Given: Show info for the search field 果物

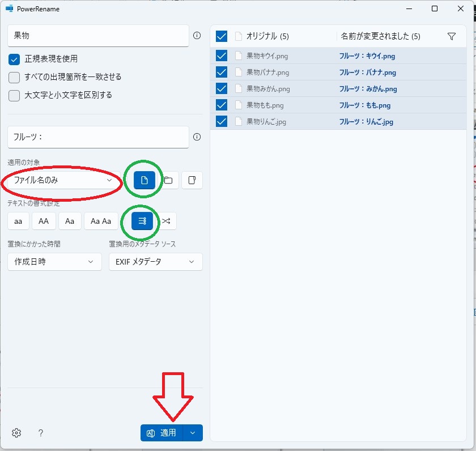Looking at the screenshot, I should point(197,35).
